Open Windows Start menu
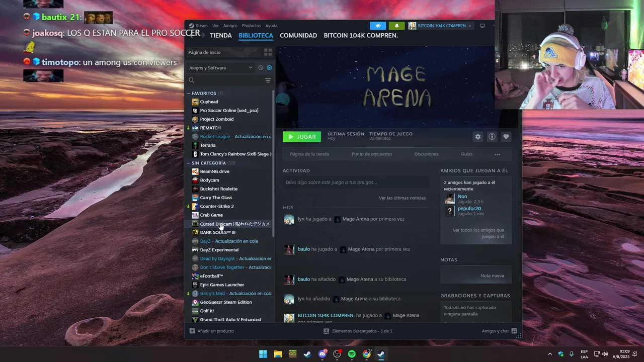This screenshot has height=362, width=644. point(263,354)
